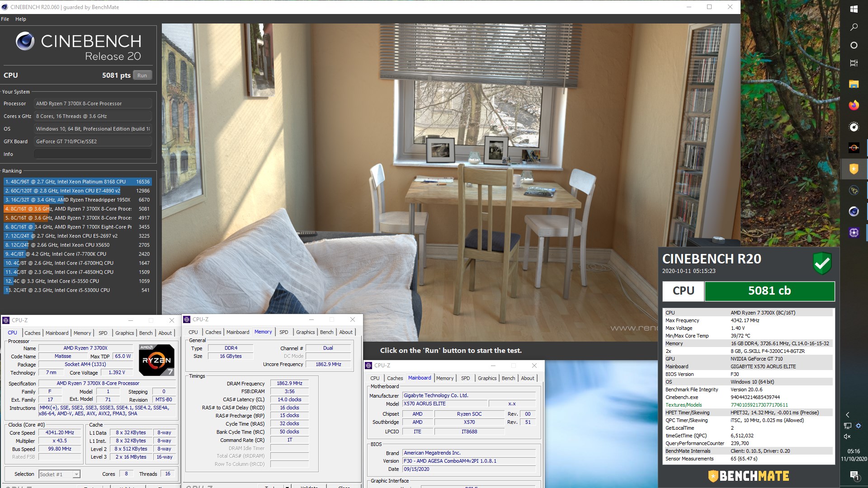Click the CPU-Z processor window title icon
This screenshot has height=488, width=868.
point(6,320)
